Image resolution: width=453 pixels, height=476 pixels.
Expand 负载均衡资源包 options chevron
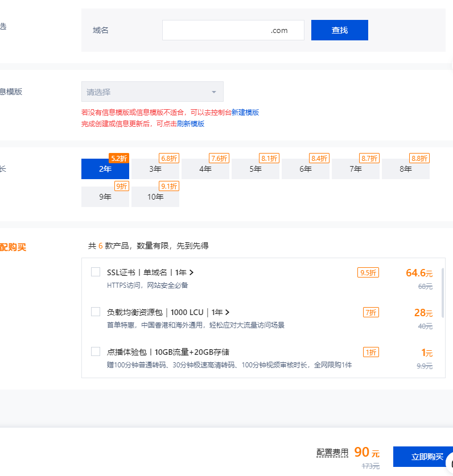[x=227, y=312]
